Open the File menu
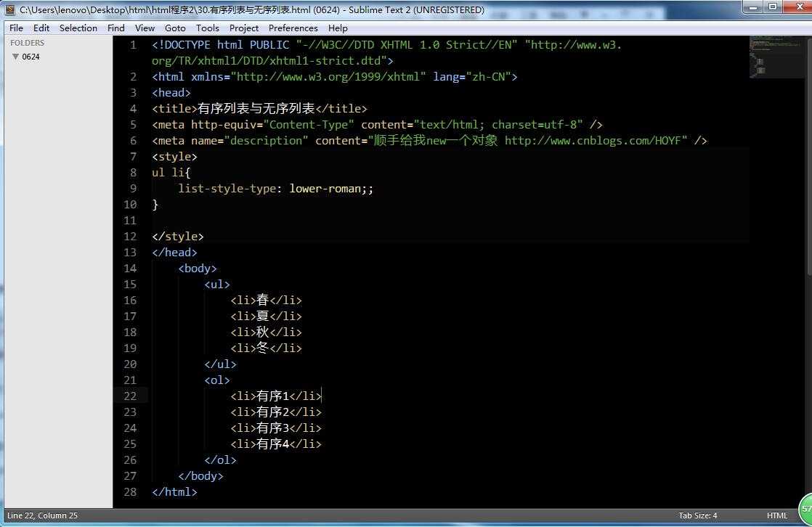This screenshot has height=527, width=812. pyautogui.click(x=16, y=28)
